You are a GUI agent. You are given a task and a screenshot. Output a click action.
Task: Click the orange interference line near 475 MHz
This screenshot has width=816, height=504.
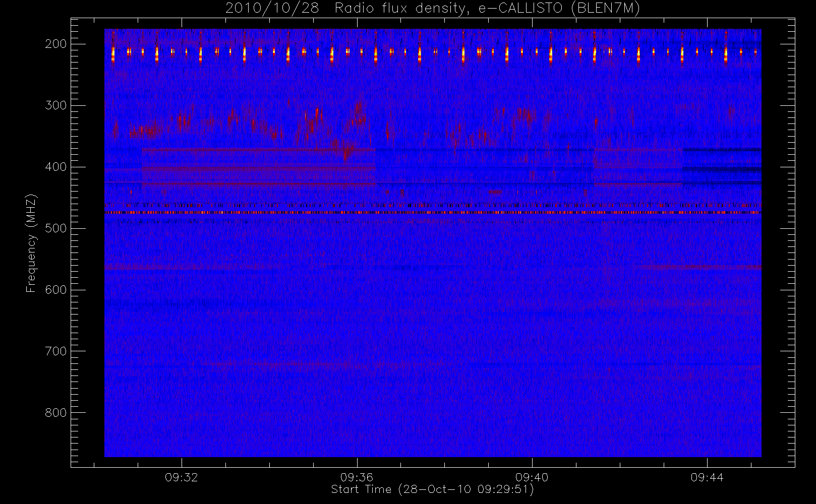(x=433, y=213)
